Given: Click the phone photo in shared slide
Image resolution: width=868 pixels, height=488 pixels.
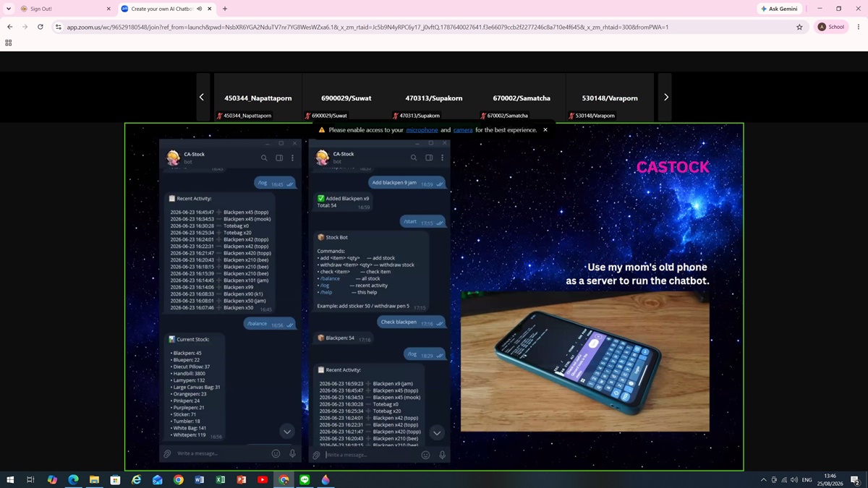Looking at the screenshot, I should [584, 361].
